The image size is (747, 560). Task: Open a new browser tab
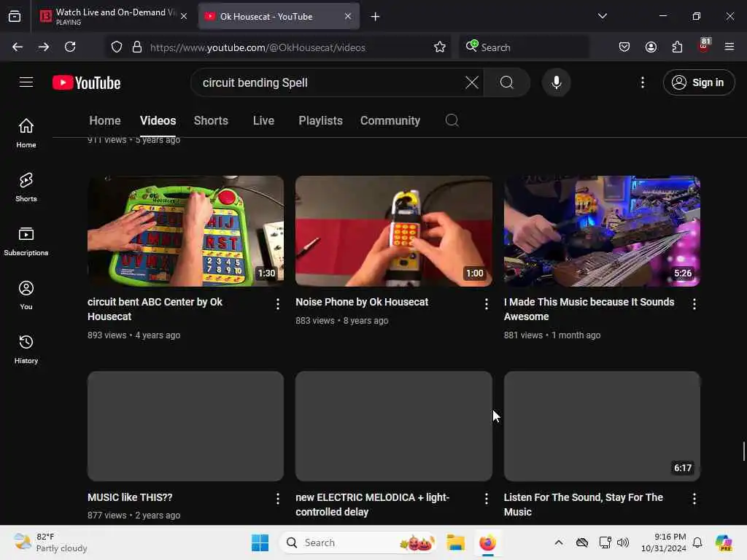point(375,16)
